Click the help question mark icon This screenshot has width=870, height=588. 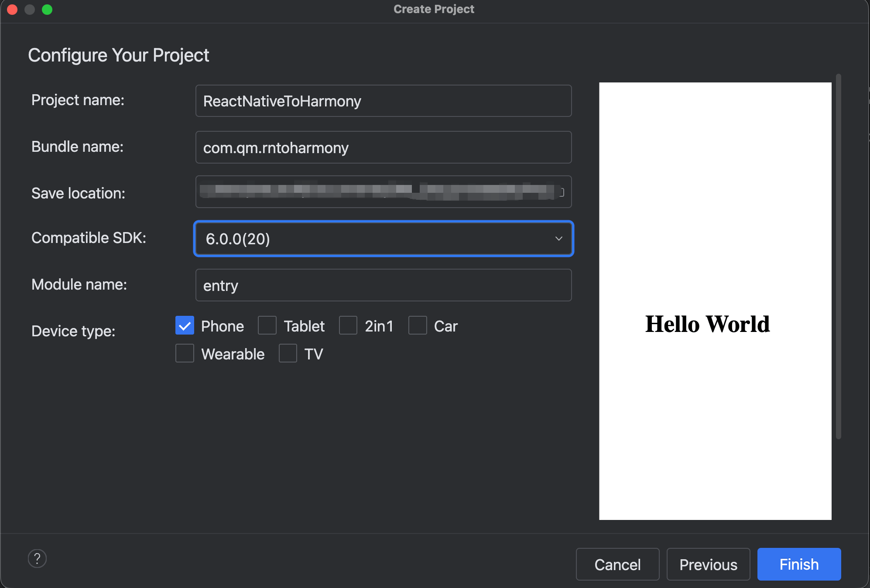pos(37,558)
